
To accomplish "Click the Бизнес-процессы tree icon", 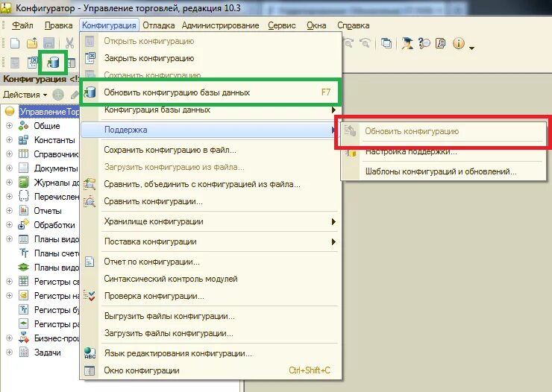I will 24,338.
